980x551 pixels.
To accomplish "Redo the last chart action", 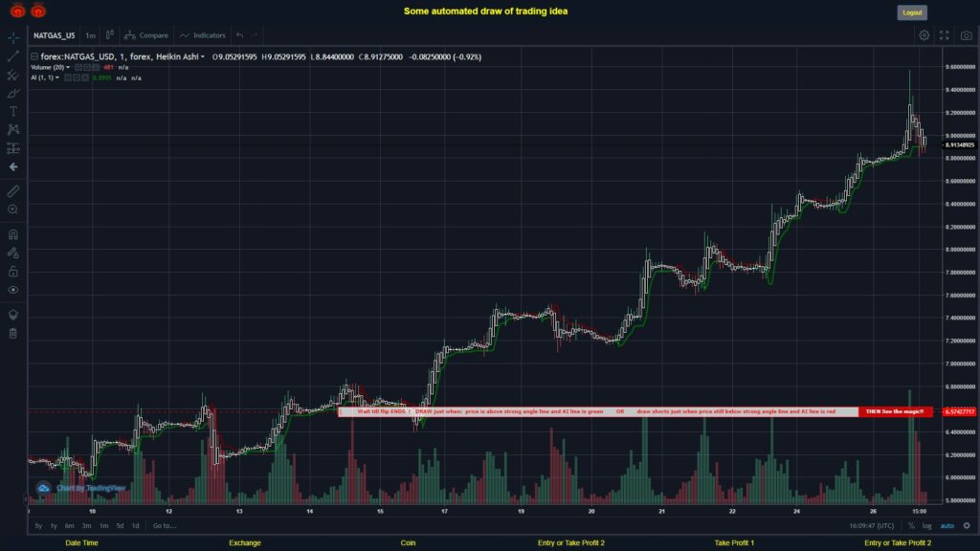I will [254, 35].
